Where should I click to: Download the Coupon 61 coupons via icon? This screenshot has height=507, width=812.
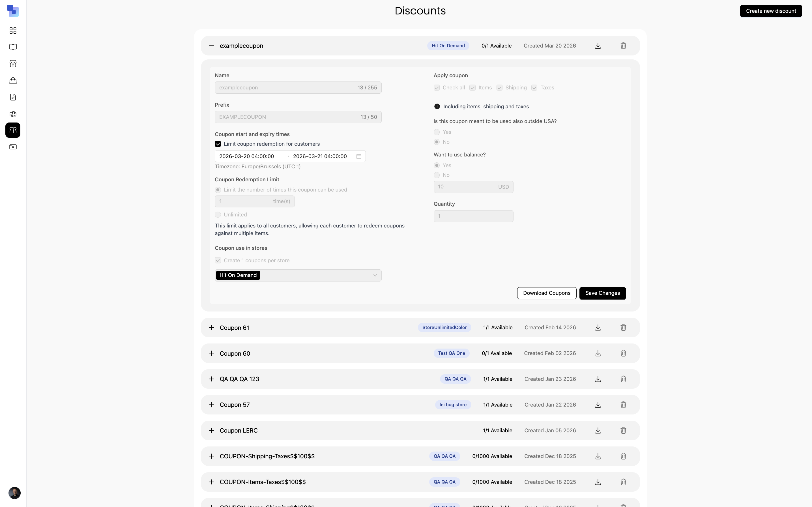pyautogui.click(x=598, y=328)
